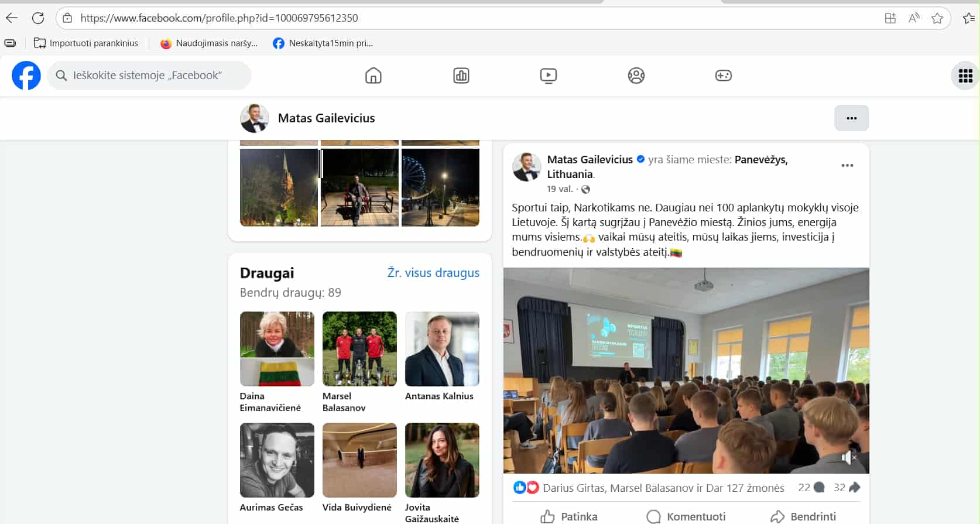980x524 pixels.
Task: Toggle Patinka like on the post
Action: (x=569, y=516)
